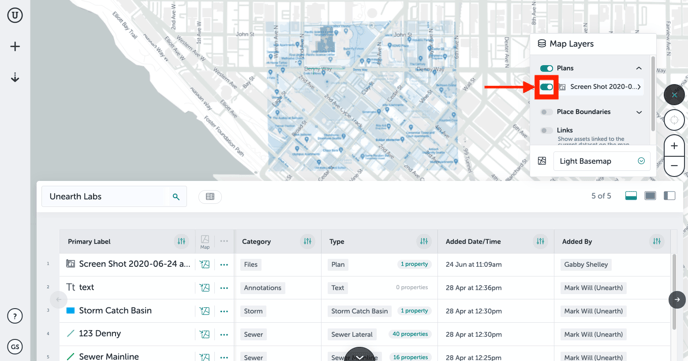This screenshot has width=688, height=361.
Task: Zoom out on the map
Action: [x=674, y=166]
